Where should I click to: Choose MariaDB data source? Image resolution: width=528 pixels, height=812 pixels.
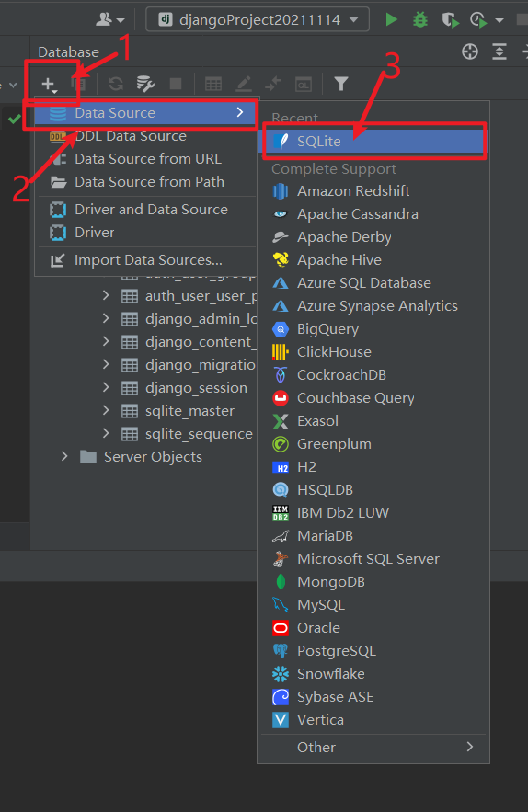tap(373, 536)
